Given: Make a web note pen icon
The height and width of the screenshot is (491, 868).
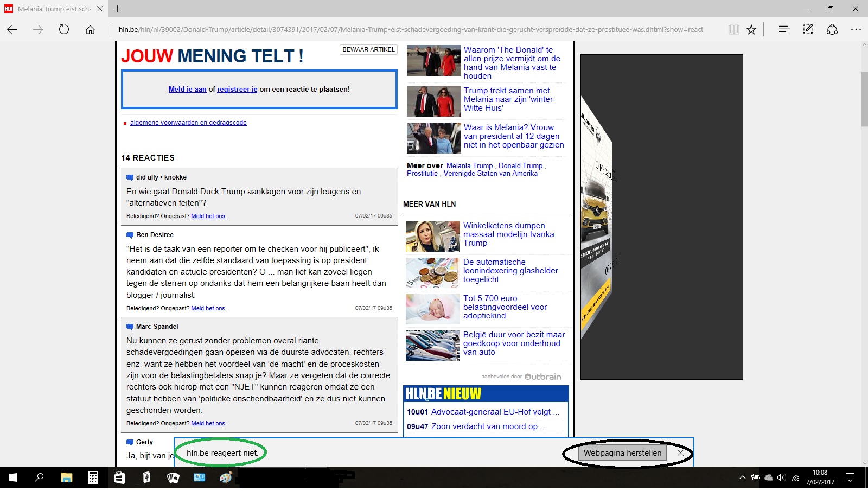Looking at the screenshot, I should click(x=808, y=29).
